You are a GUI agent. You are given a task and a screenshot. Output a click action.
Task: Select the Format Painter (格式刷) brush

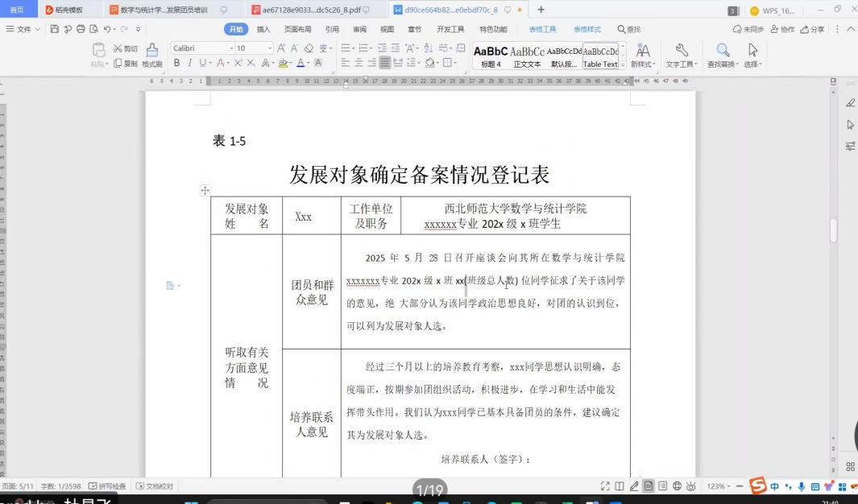click(152, 56)
